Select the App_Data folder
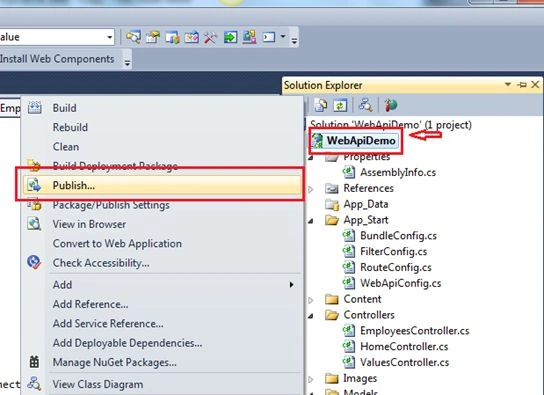The image size is (544, 395). click(366, 204)
